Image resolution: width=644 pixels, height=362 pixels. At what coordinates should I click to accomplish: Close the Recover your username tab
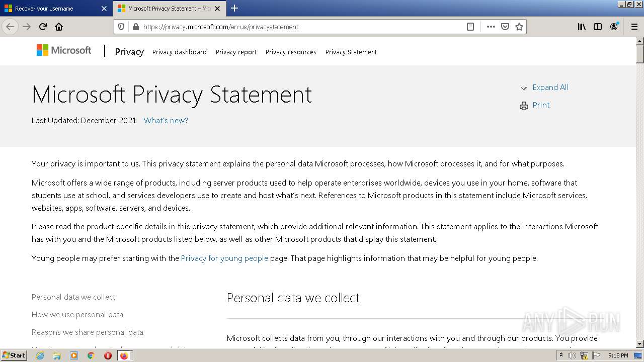click(104, 9)
